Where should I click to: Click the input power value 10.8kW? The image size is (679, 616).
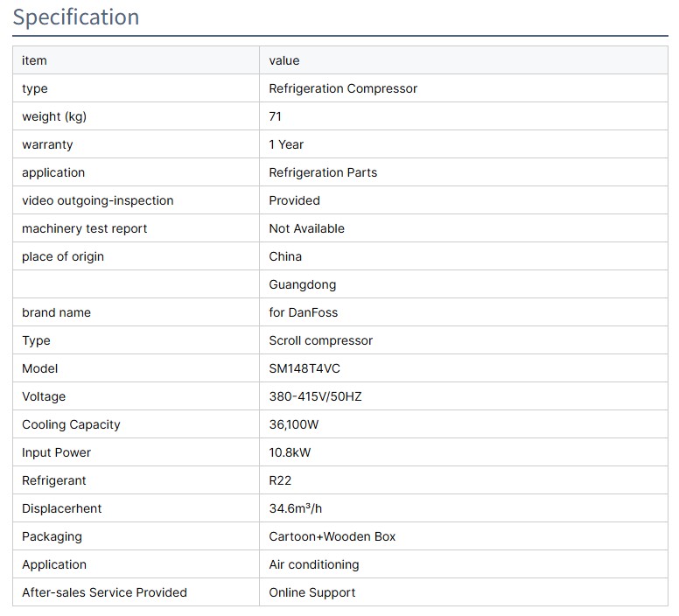pyautogui.click(x=290, y=452)
